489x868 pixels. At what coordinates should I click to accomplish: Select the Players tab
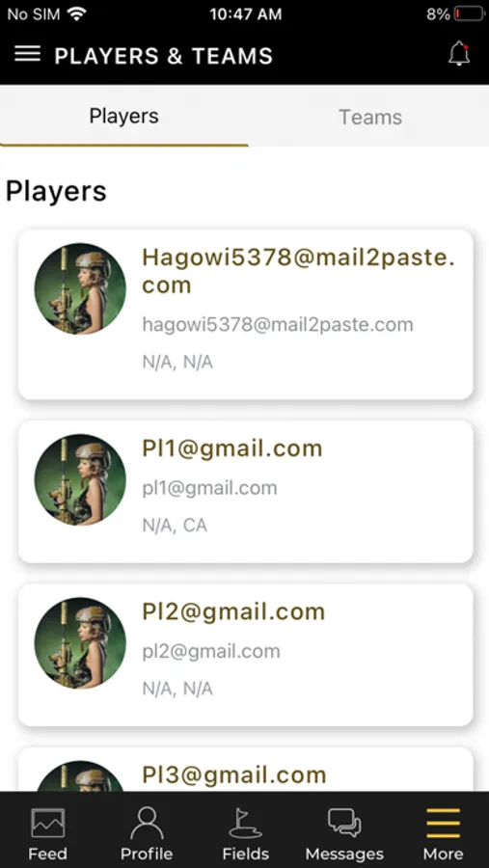click(124, 117)
